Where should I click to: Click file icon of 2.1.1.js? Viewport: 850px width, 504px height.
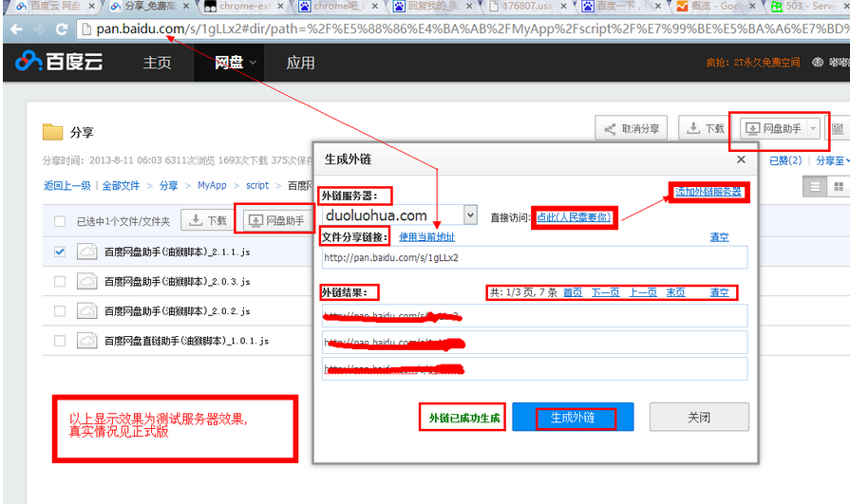click(86, 252)
